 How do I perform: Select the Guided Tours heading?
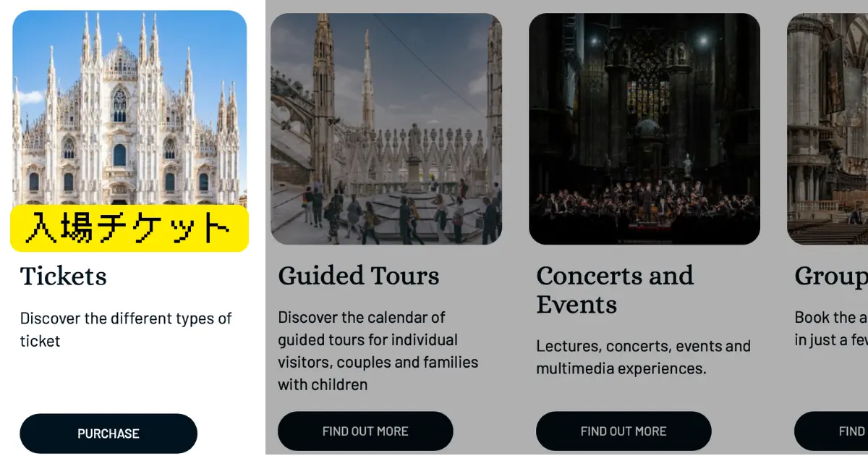tap(359, 276)
